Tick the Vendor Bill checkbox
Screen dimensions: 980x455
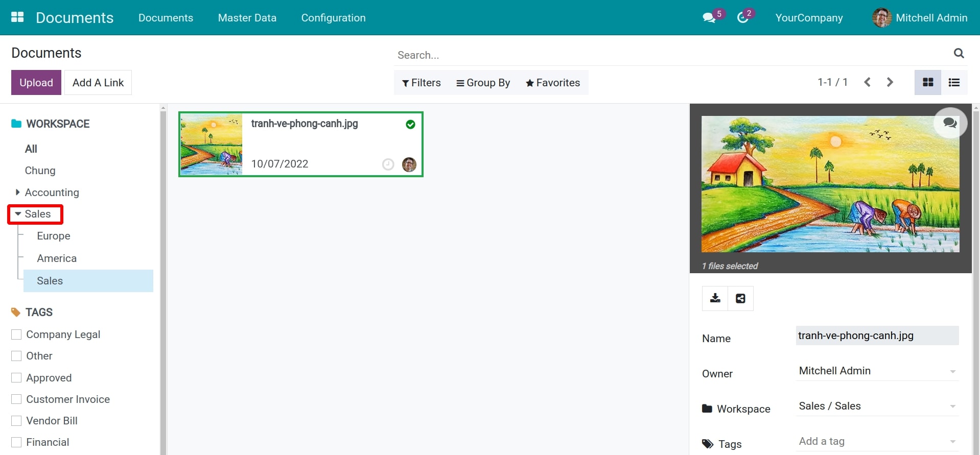[x=16, y=421]
